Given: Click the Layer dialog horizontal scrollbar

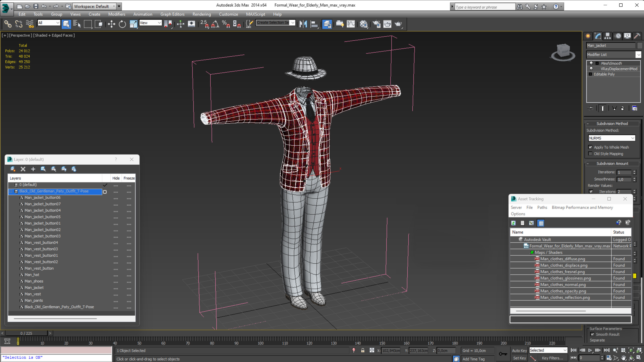Looking at the screenshot, I should [55, 319].
